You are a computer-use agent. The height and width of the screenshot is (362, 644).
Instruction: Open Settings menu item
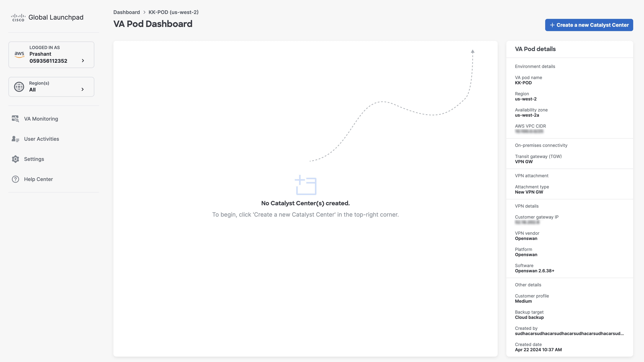pos(34,159)
